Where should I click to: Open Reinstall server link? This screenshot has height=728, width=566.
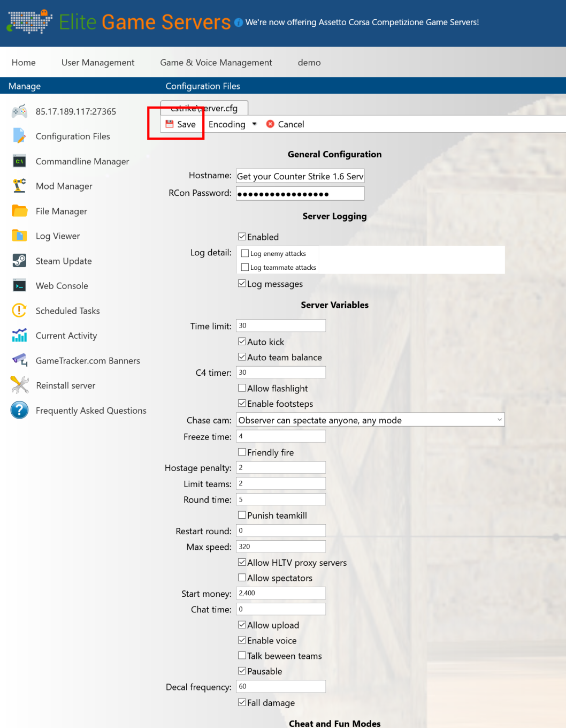click(66, 385)
